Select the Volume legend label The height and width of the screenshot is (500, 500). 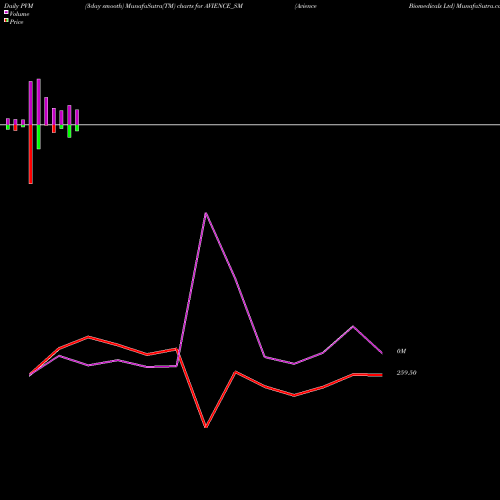[x=19, y=14]
